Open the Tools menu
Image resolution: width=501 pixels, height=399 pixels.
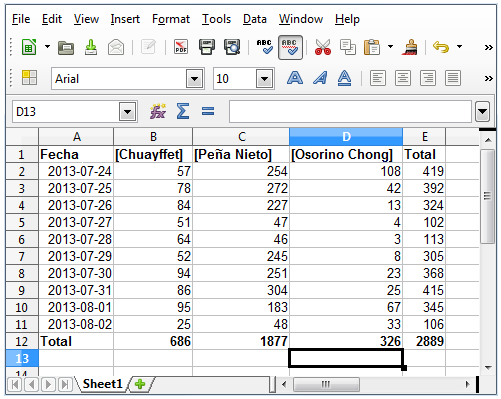216,19
